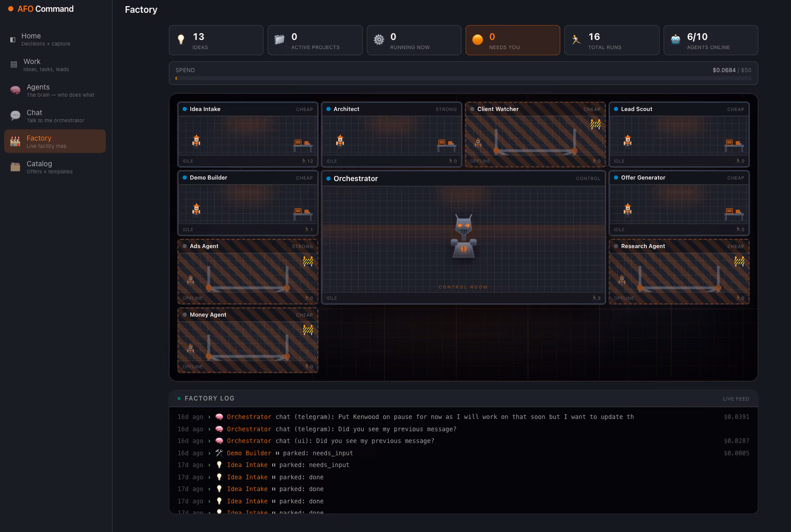This screenshot has height=532, width=791.
Task: Click the Work list icon
Action: point(14,64)
